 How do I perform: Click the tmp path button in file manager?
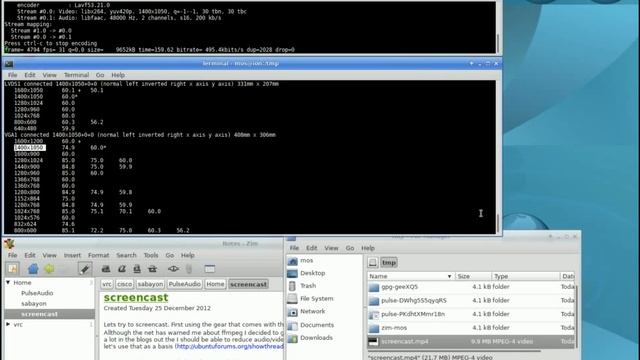pyautogui.click(x=389, y=262)
